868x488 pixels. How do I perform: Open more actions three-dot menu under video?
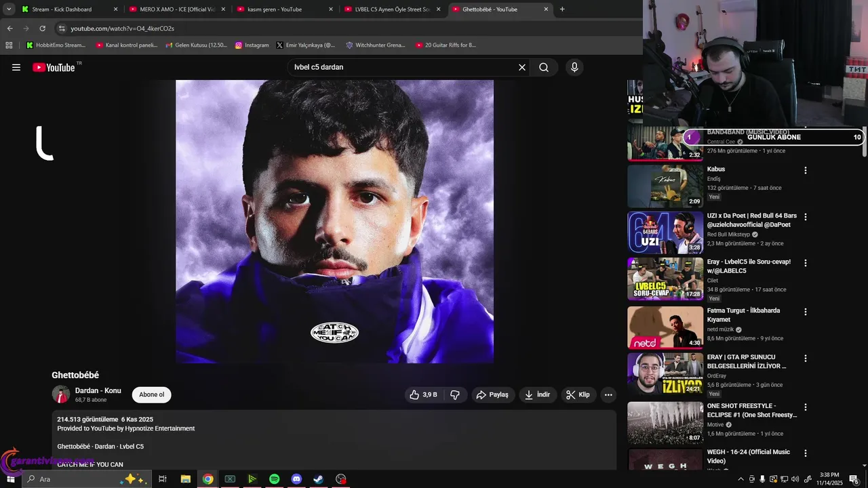point(608,394)
